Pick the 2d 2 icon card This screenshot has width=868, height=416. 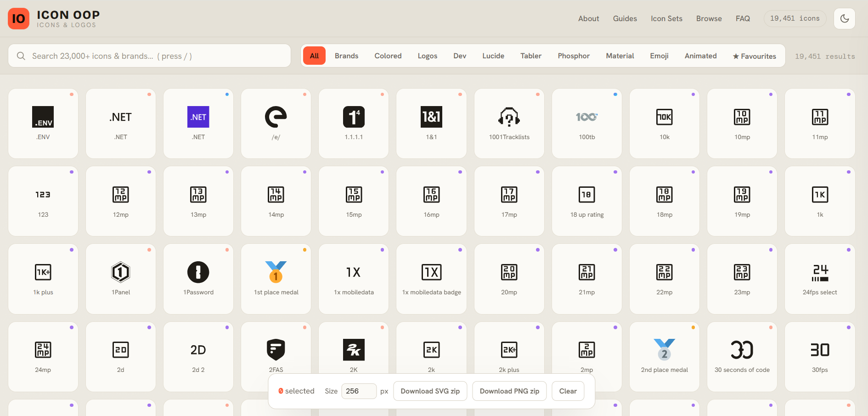point(198,357)
